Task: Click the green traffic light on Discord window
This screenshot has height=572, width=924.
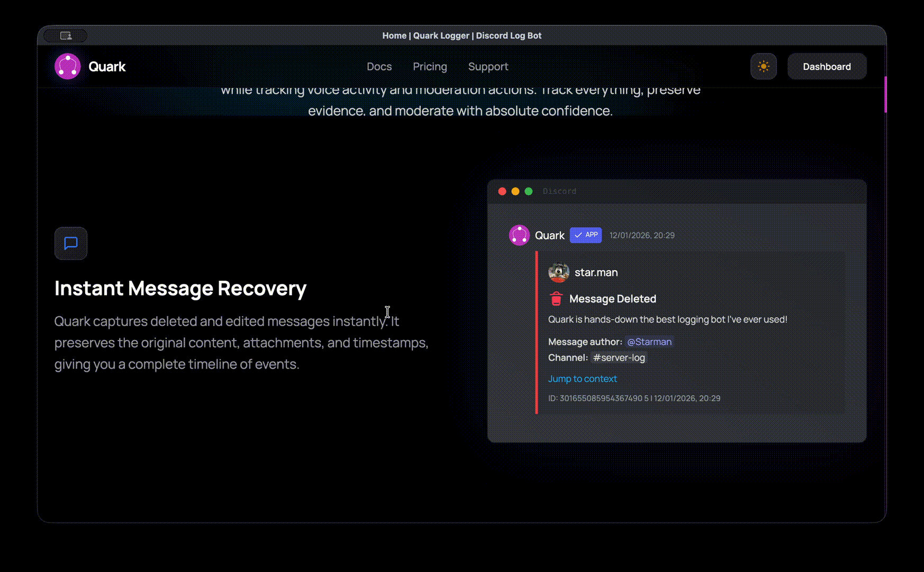Action: [x=528, y=191]
